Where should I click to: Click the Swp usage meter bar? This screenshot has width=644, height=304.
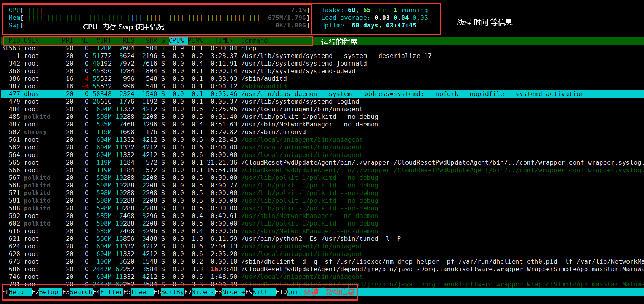[159, 26]
